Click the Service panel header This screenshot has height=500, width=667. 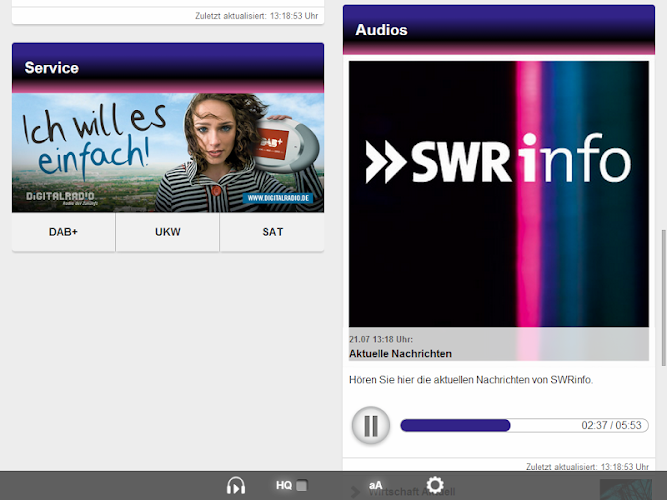tap(168, 68)
